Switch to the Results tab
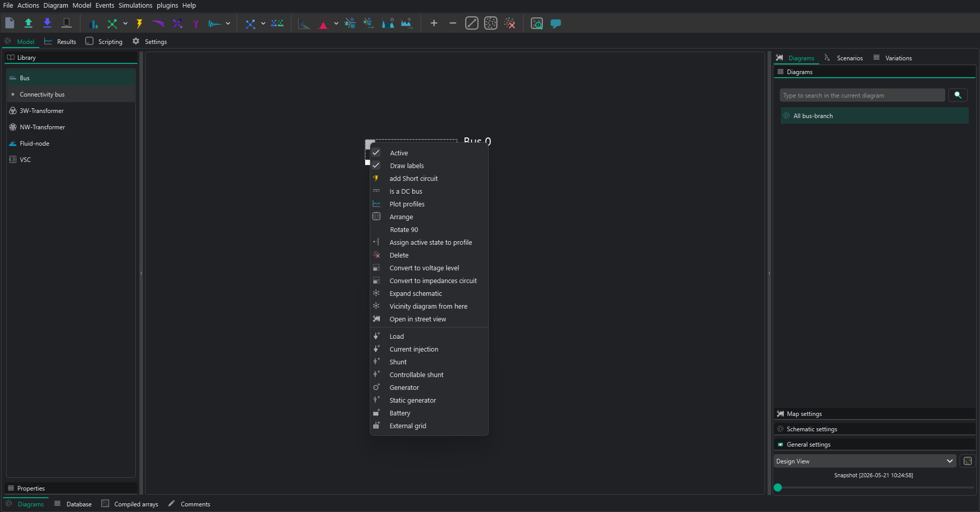Screen dimensions: 980x512 click(60, 41)
